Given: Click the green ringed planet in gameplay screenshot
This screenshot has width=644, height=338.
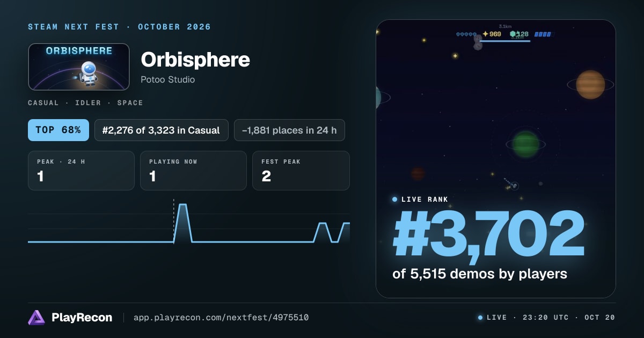Looking at the screenshot, I should click(x=525, y=143).
